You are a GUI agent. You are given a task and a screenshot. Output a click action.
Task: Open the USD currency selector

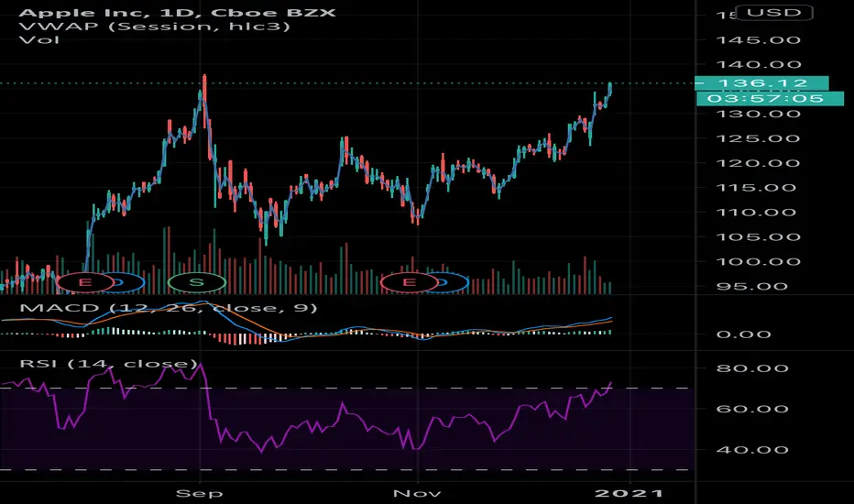(x=773, y=13)
